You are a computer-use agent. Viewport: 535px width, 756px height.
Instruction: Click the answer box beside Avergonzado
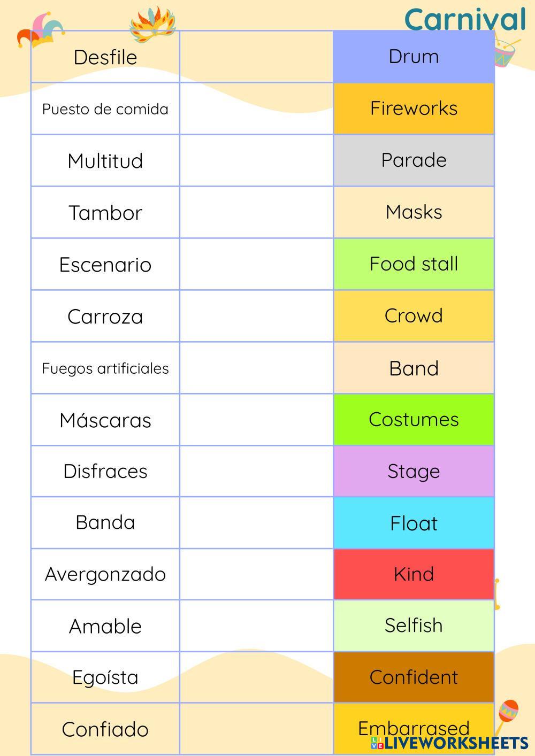pos(256,574)
